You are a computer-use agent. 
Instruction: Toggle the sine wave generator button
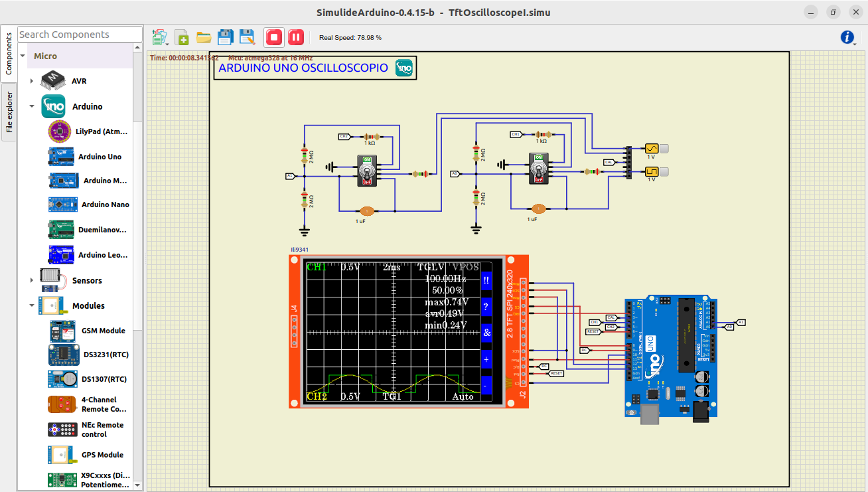tap(664, 149)
